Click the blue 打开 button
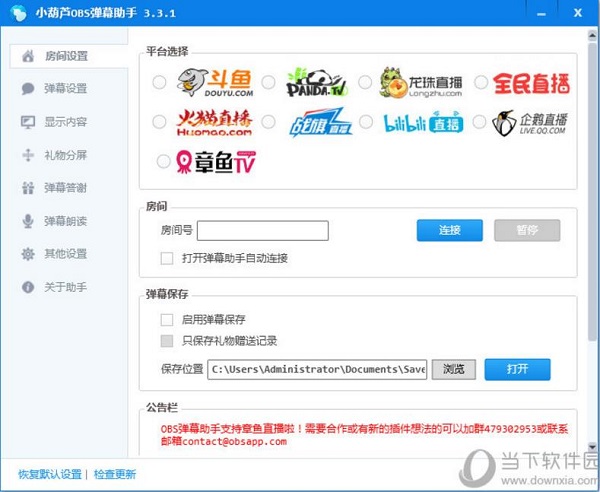600x492 pixels. click(x=517, y=369)
